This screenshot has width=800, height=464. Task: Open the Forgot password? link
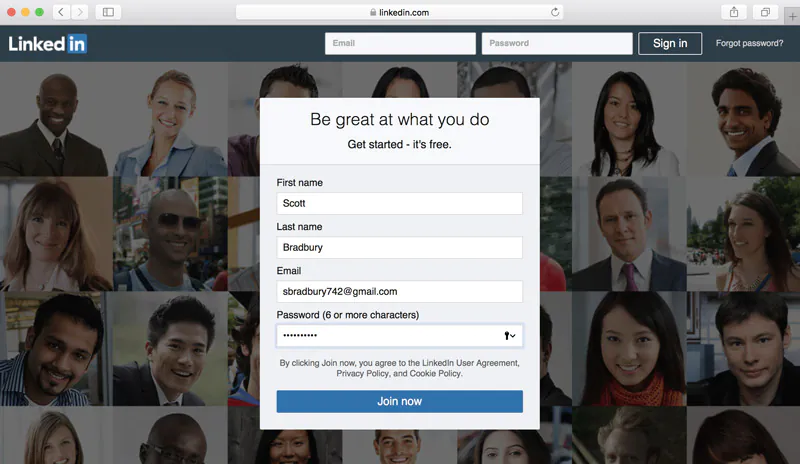point(749,43)
